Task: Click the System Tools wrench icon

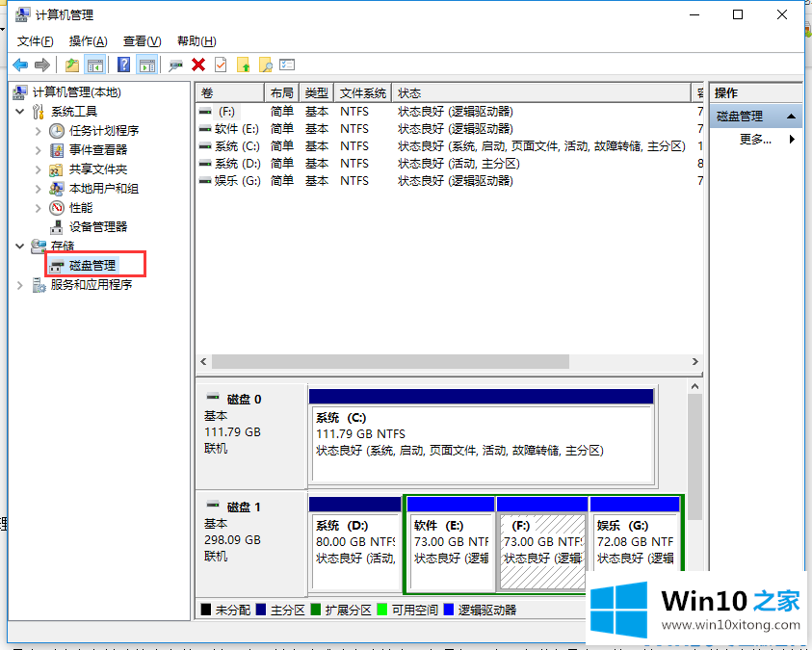Action: coord(38,112)
